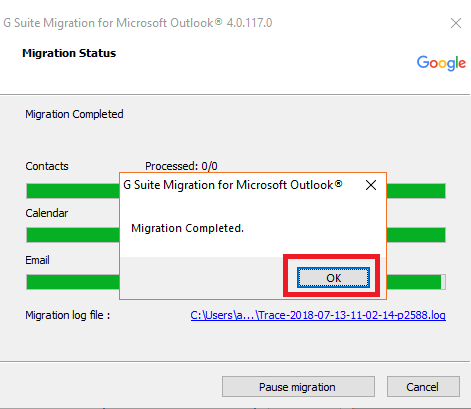471x409 pixels.
Task: Click the 'Migration Status' heading
Action: [x=69, y=53]
